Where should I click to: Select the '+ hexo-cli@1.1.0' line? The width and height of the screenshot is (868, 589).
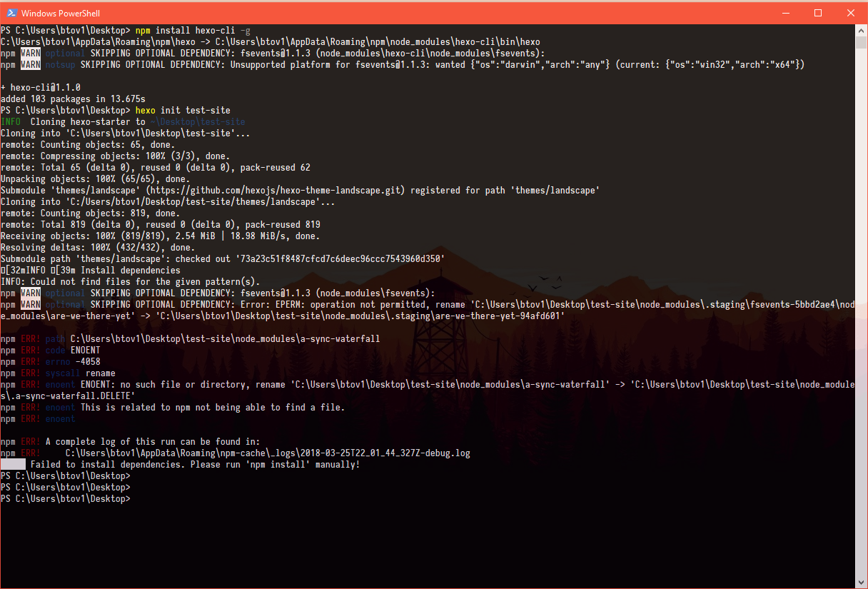[41, 88]
